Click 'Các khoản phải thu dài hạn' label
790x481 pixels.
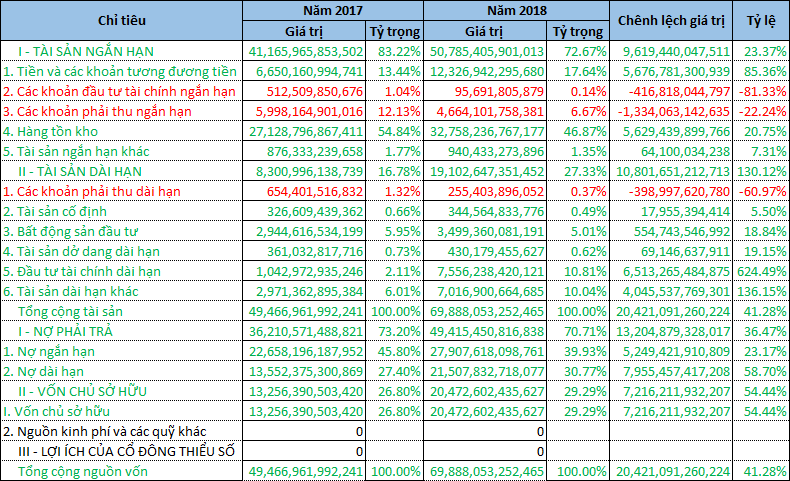(92, 191)
